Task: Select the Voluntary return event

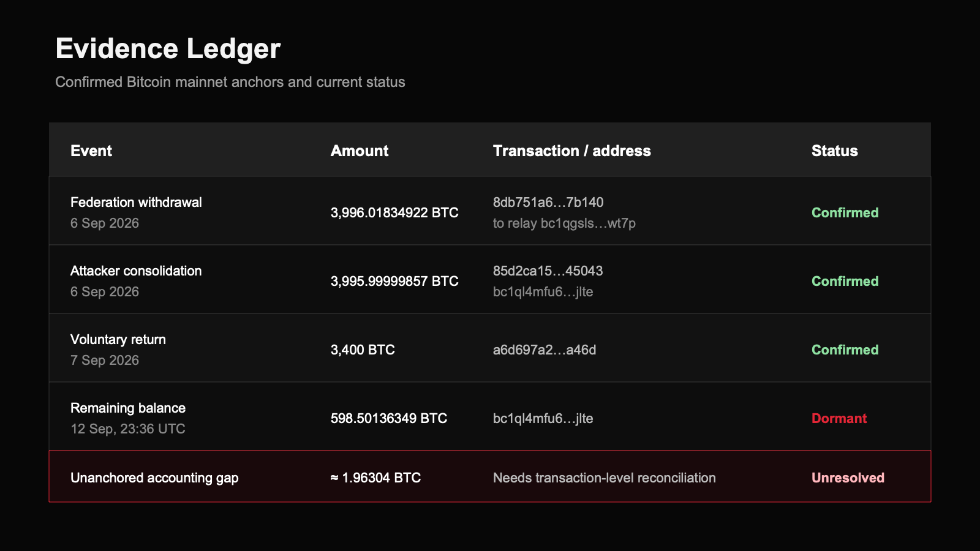Action: pyautogui.click(x=118, y=339)
